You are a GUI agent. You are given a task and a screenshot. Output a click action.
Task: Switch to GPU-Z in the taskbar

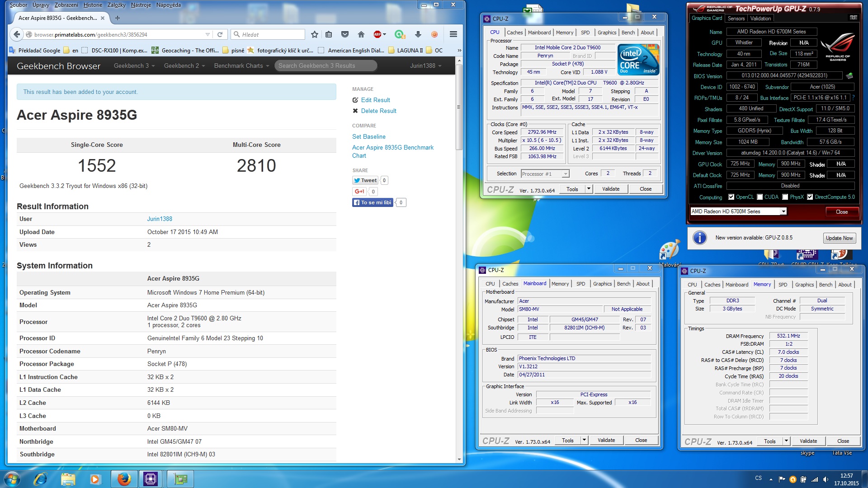click(180, 479)
